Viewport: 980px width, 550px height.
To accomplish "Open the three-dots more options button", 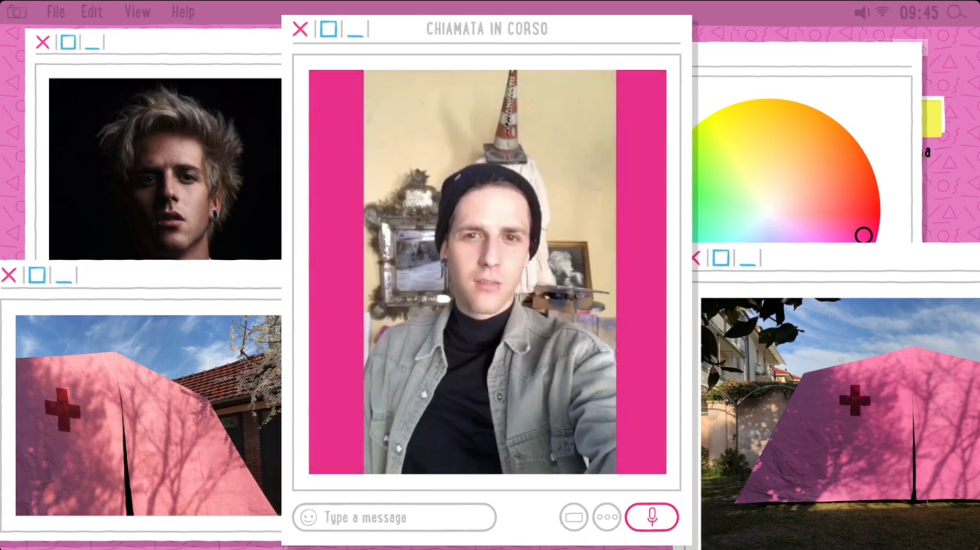I will 606,517.
